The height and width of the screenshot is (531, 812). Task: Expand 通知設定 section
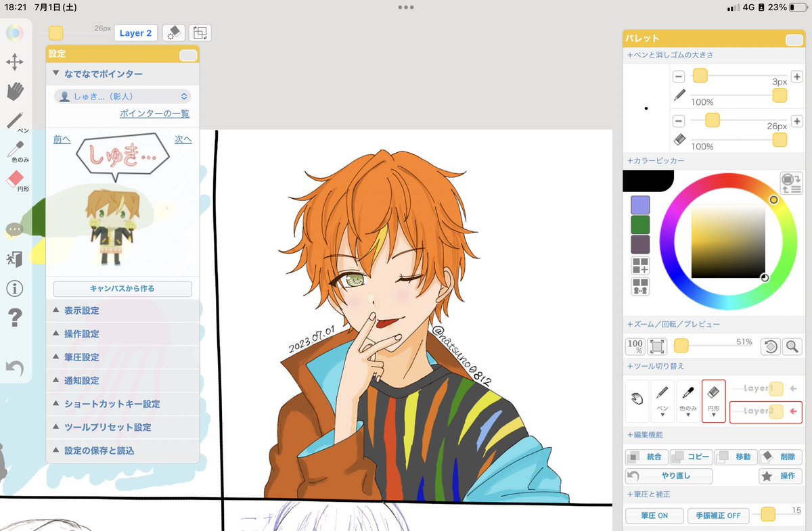122,381
